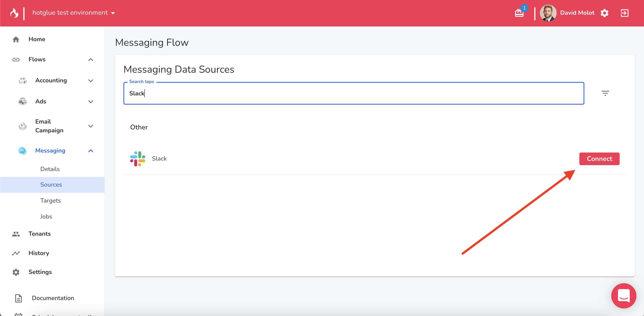
Task: Click the logout exit icon
Action: point(624,13)
